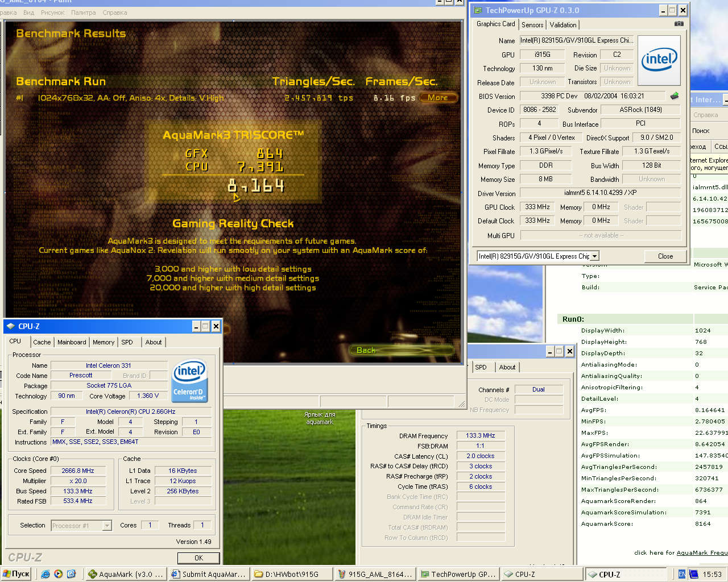
Task: Click the Intel logo in GPU-Z
Action: point(659,60)
